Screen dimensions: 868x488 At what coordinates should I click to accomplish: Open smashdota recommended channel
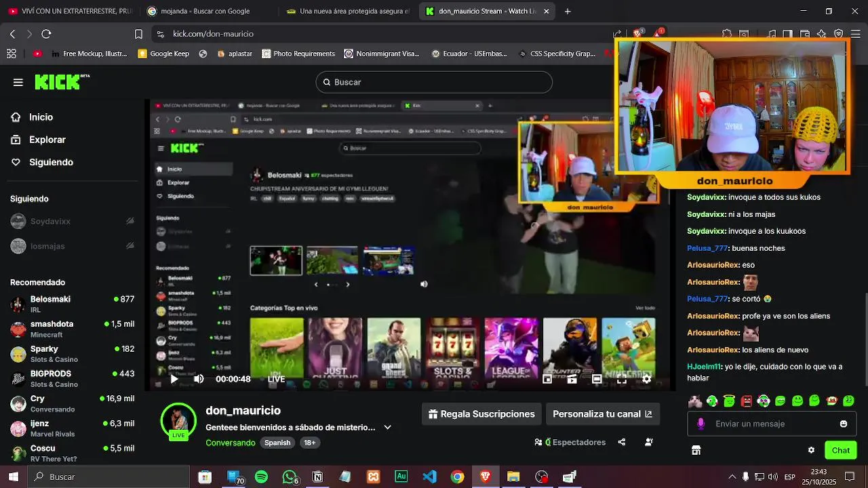click(x=73, y=329)
